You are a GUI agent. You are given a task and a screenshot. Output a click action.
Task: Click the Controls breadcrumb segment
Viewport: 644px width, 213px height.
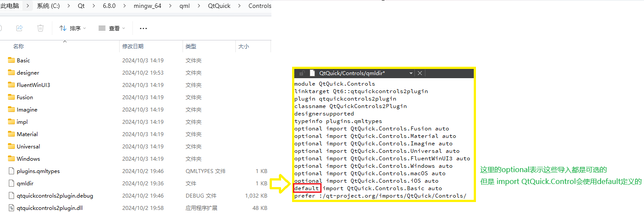pyautogui.click(x=260, y=6)
